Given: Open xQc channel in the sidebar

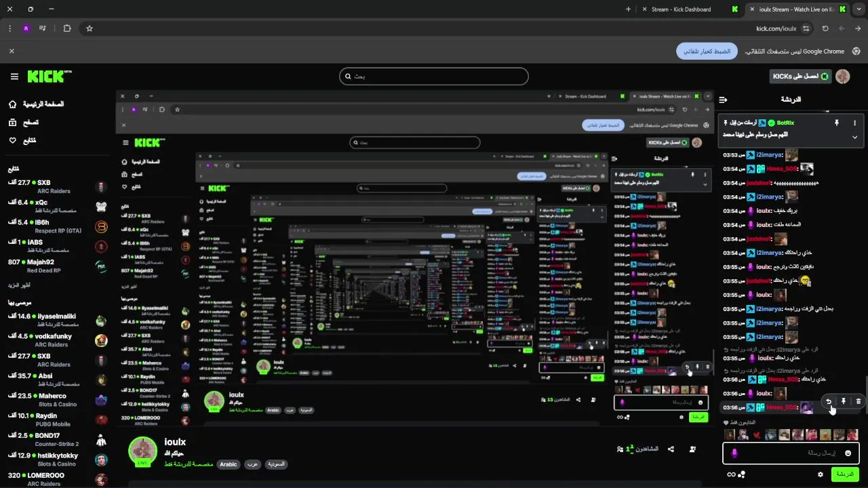Looking at the screenshot, I should (x=57, y=206).
